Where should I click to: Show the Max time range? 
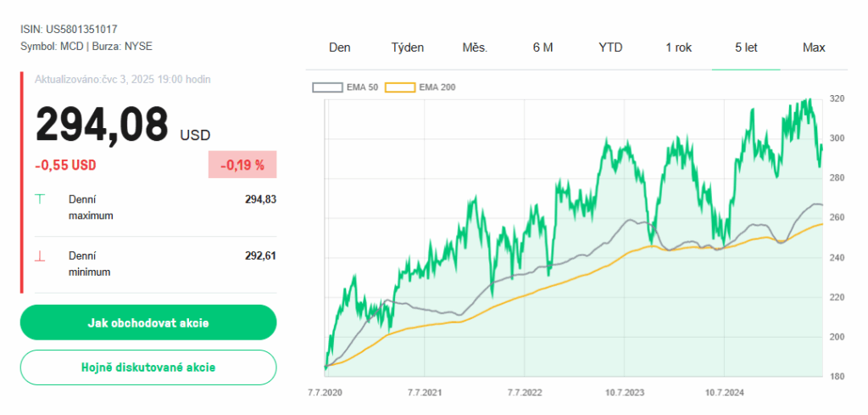814,48
